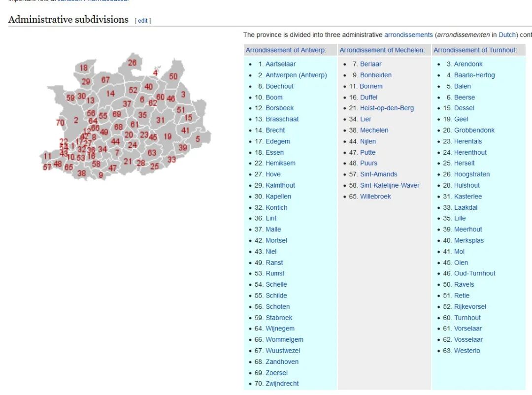The image size is (532, 395).
Task: Follow the Dutch language link
Action: coord(507,35)
